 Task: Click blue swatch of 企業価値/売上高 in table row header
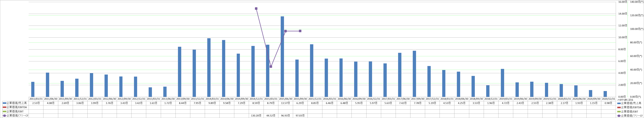tap(4, 103)
